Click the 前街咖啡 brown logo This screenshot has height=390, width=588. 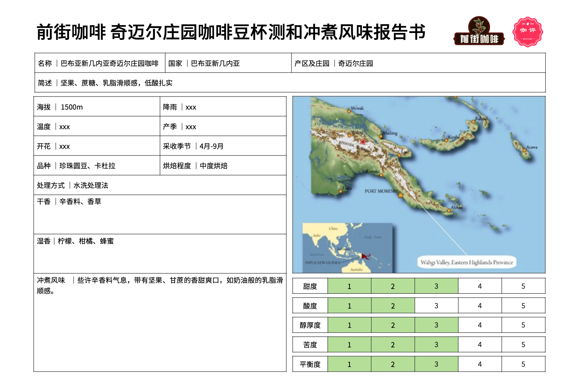(x=479, y=32)
